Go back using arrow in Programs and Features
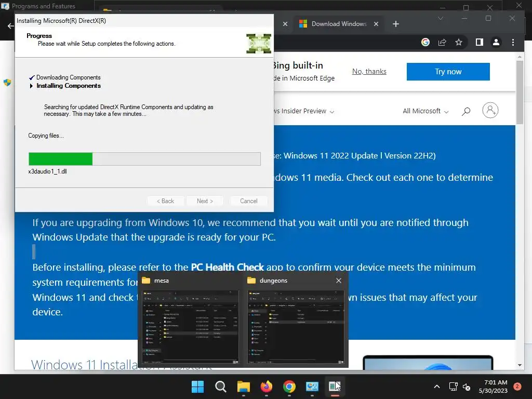Screen dimensions: 532x399 (10, 26)
